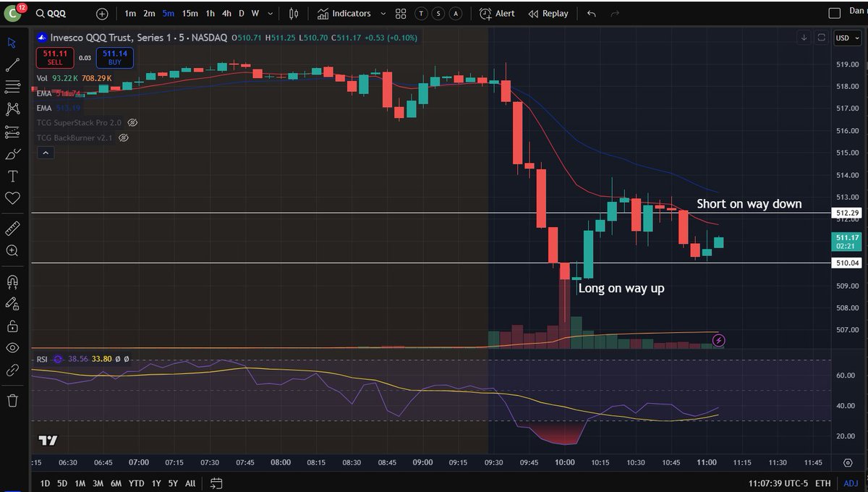Click the T circular toolbar button
Image resolution: width=868 pixels, height=492 pixels.
[x=421, y=14]
